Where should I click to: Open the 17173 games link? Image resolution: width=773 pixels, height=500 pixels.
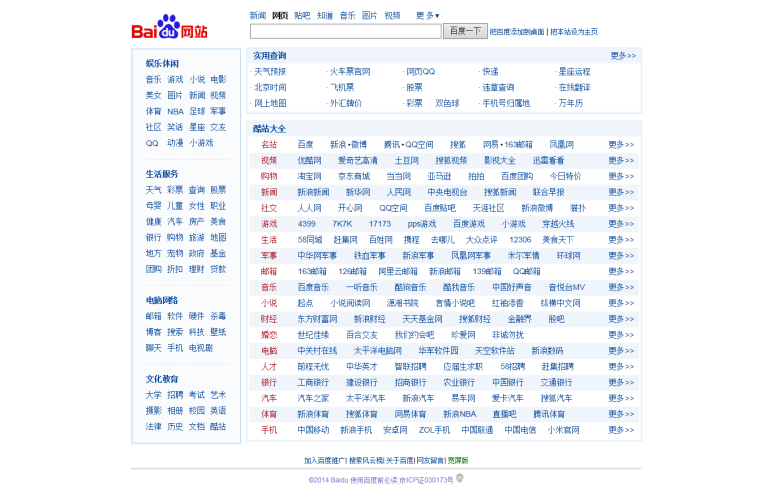[x=380, y=224]
